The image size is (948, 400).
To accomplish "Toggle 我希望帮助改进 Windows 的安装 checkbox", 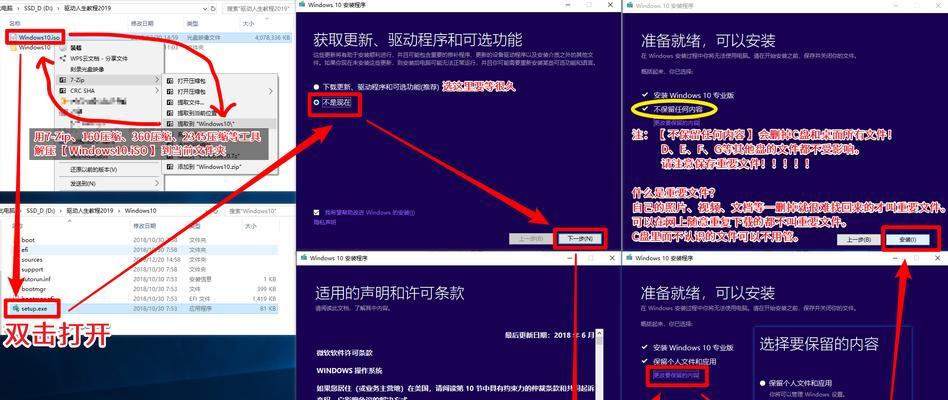I will [316, 212].
